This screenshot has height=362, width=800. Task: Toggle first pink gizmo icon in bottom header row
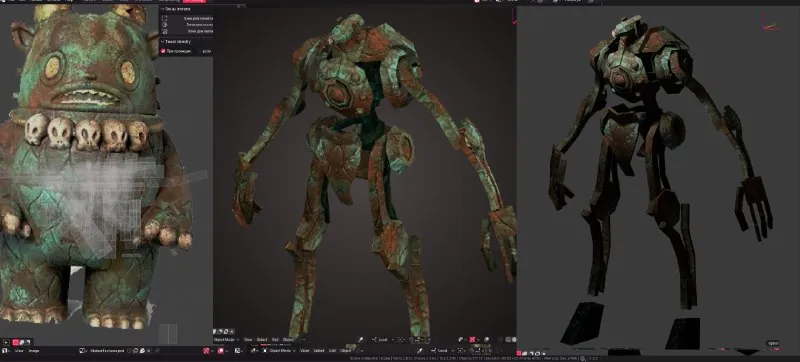click(206, 351)
